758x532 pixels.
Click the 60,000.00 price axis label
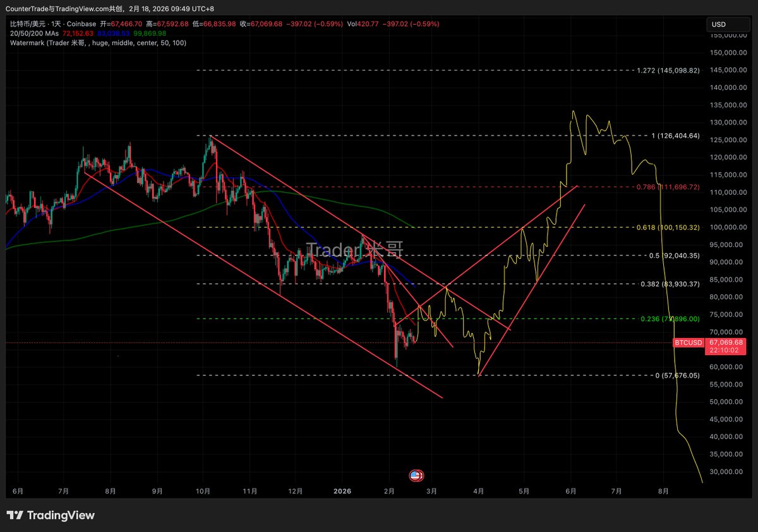(x=726, y=366)
